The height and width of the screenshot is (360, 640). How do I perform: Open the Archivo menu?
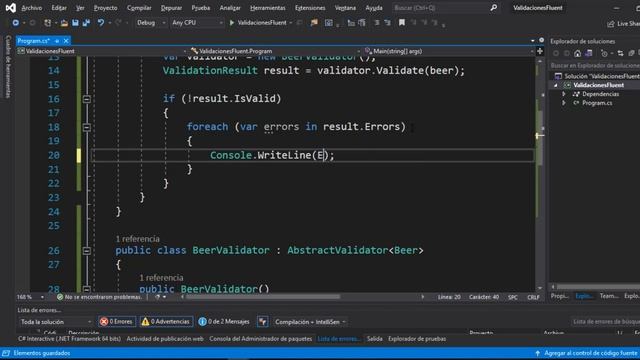(x=31, y=8)
